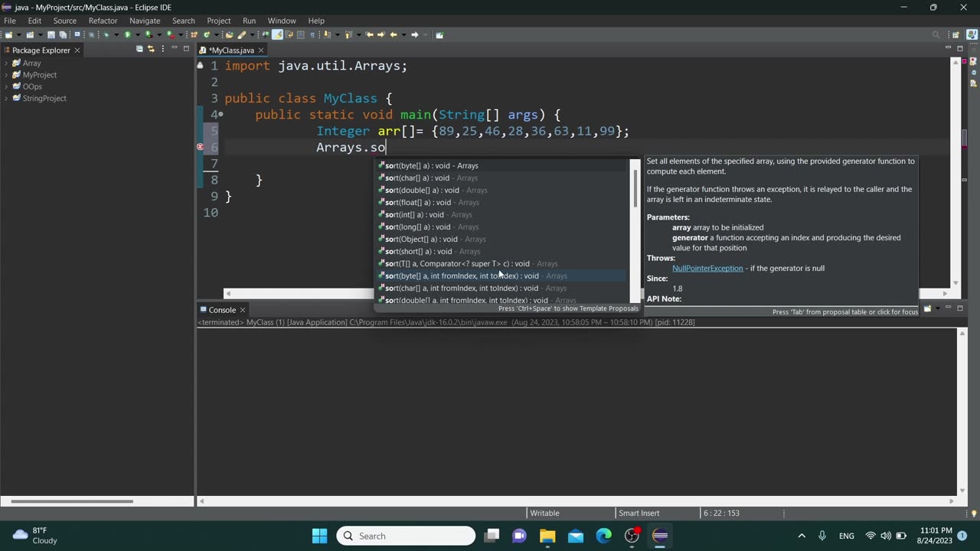
Task: Open the Source menu
Action: click(x=64, y=21)
